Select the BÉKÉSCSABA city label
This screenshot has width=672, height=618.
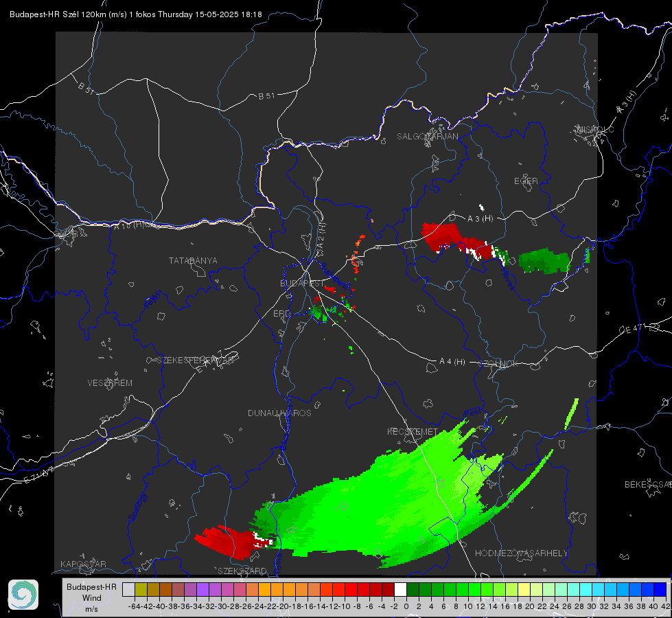point(648,484)
